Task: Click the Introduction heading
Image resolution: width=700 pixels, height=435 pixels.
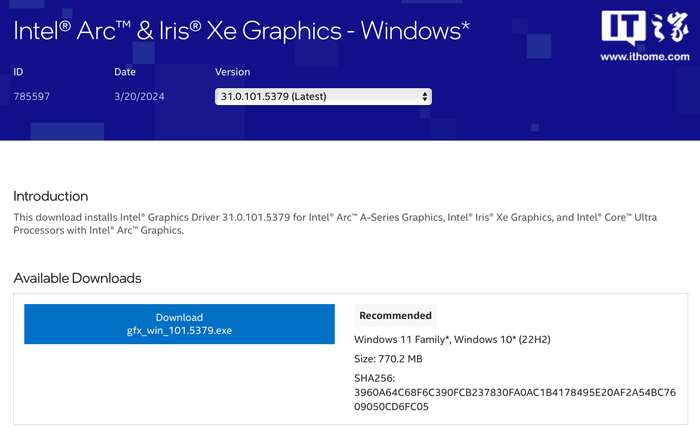Action: click(x=50, y=196)
